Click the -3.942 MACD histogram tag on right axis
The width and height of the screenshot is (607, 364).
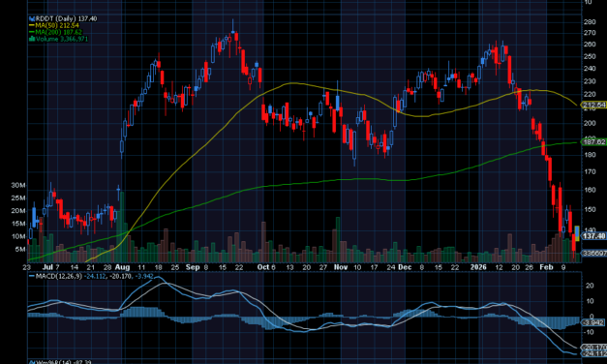(x=593, y=322)
